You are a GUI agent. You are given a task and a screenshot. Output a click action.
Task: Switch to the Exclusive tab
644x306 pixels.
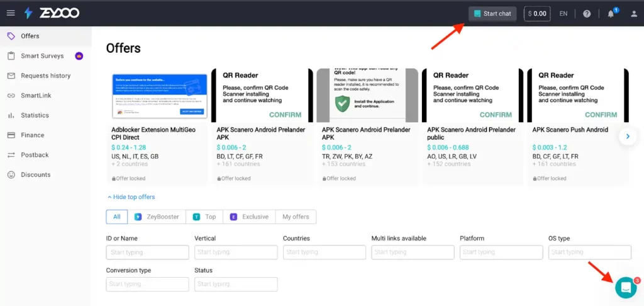click(250, 217)
